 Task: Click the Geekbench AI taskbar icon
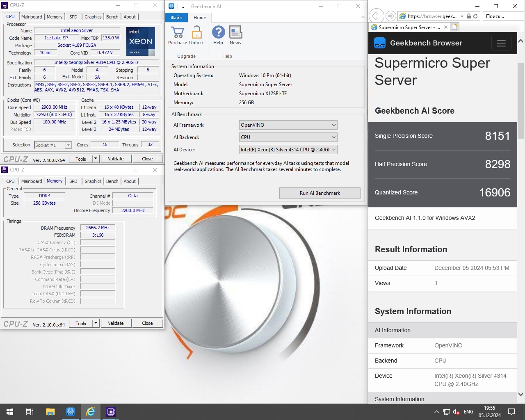(x=70, y=412)
